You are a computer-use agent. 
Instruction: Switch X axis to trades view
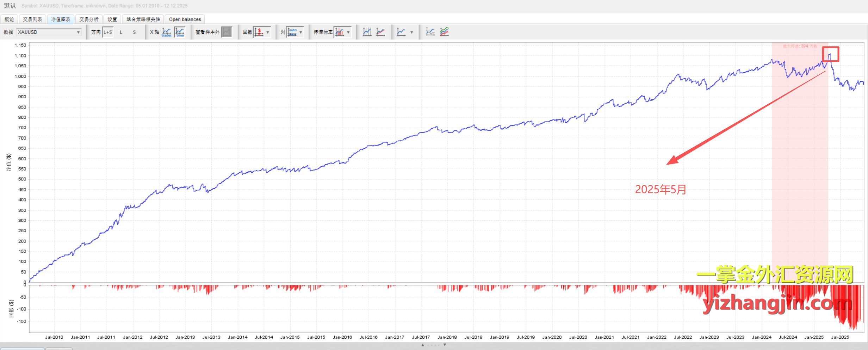click(167, 32)
